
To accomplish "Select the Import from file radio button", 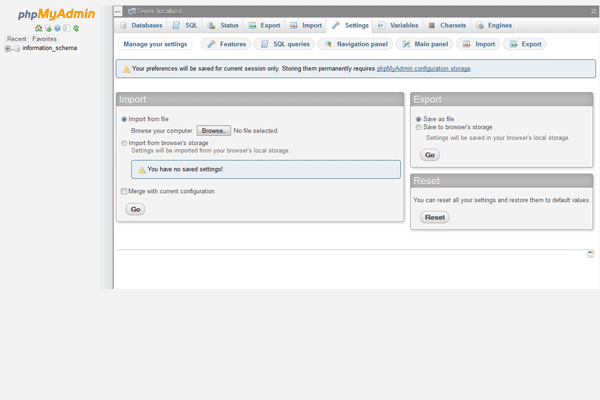I will (x=124, y=119).
